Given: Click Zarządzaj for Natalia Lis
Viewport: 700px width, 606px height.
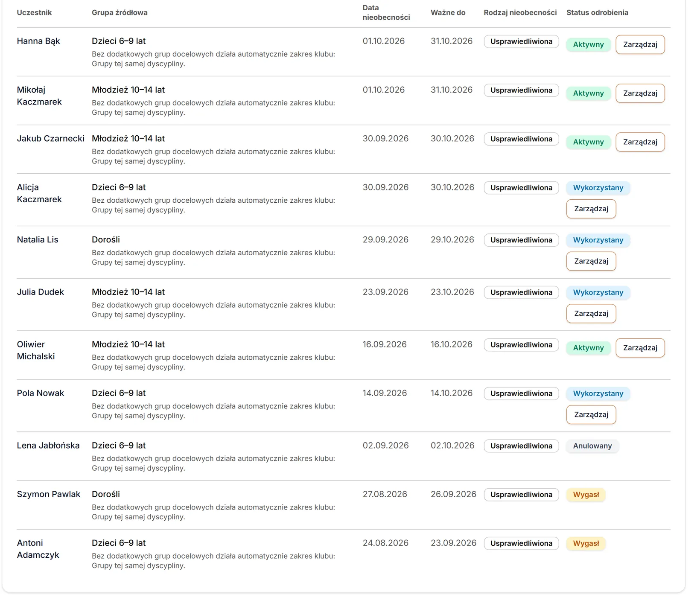Looking at the screenshot, I should point(591,261).
